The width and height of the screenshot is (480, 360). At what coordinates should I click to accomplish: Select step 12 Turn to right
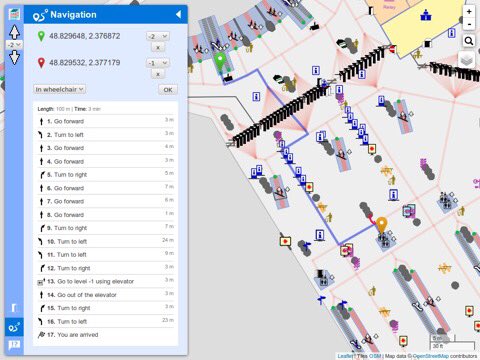tap(106, 268)
